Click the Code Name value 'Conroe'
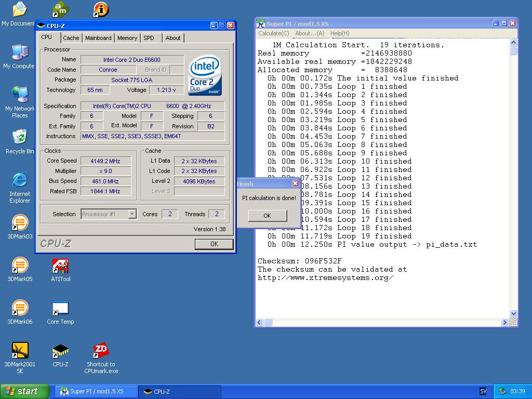 coord(108,70)
